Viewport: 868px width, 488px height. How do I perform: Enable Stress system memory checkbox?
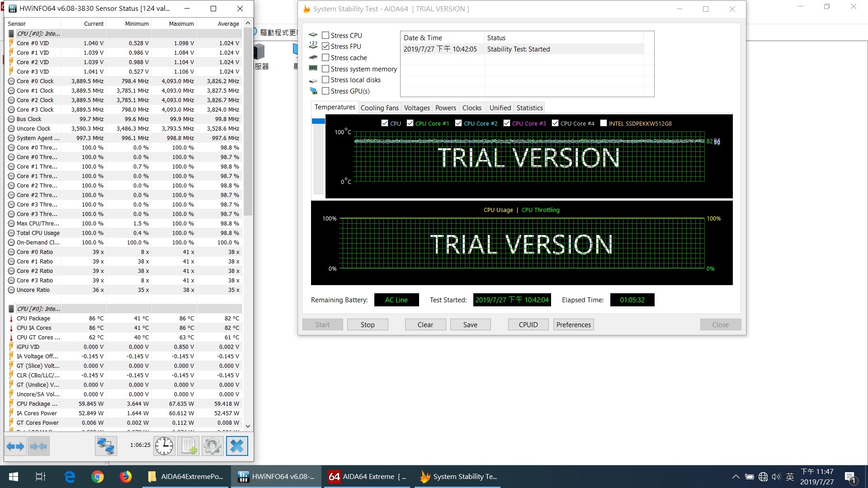click(325, 69)
